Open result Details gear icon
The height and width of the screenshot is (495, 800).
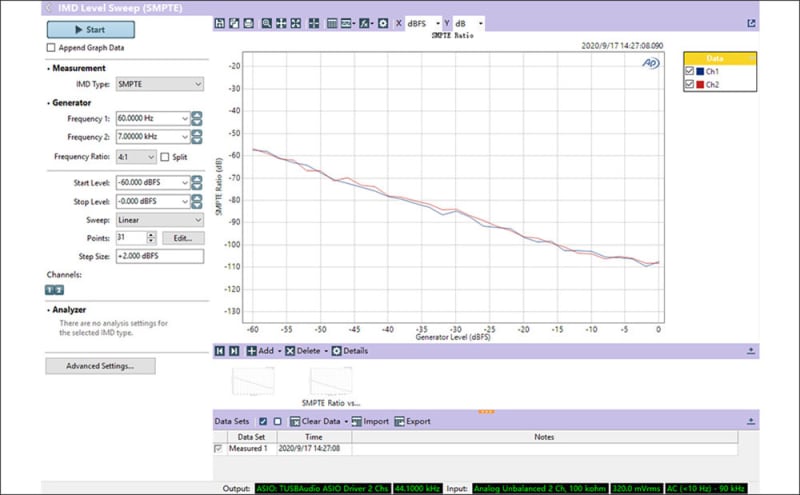[x=337, y=351]
